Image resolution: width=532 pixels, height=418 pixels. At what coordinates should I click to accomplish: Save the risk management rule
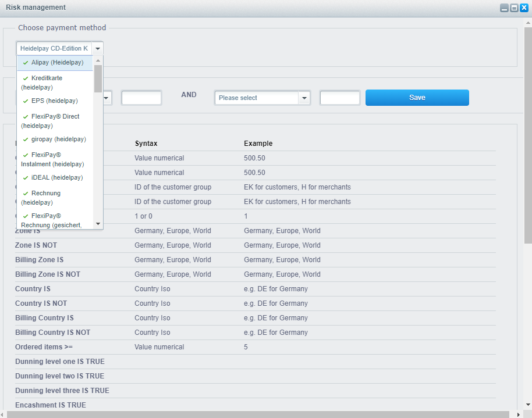pos(417,98)
